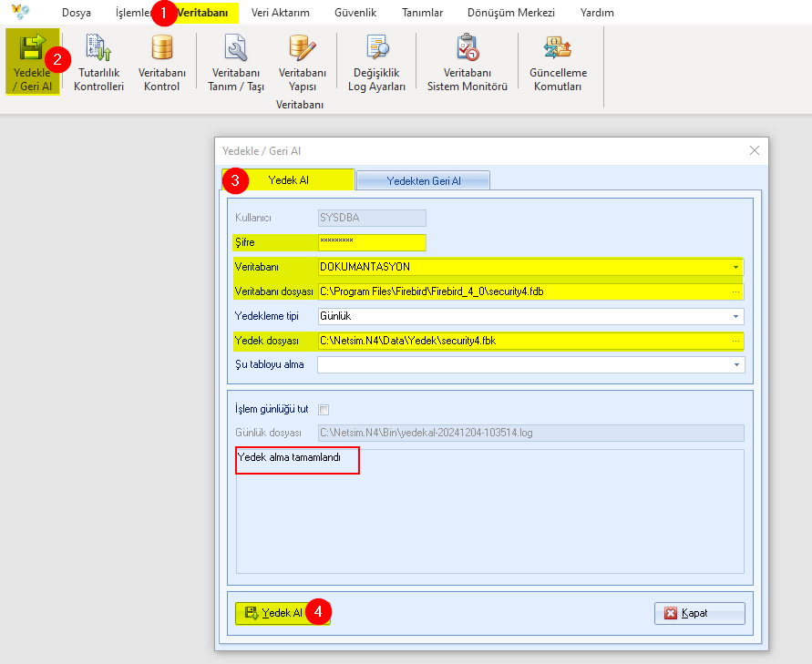Open Güncelleme Komutları icon
This screenshot has height=664, width=812.
(558, 63)
